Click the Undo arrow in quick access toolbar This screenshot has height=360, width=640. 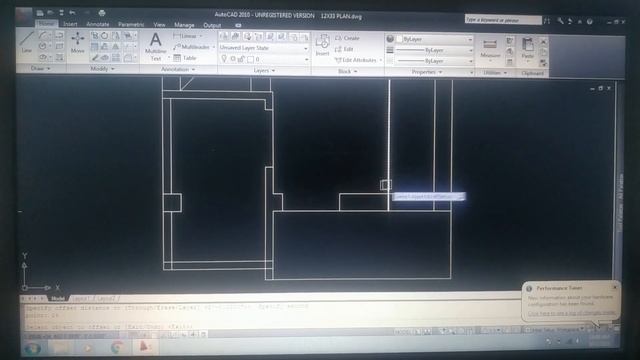72,13
